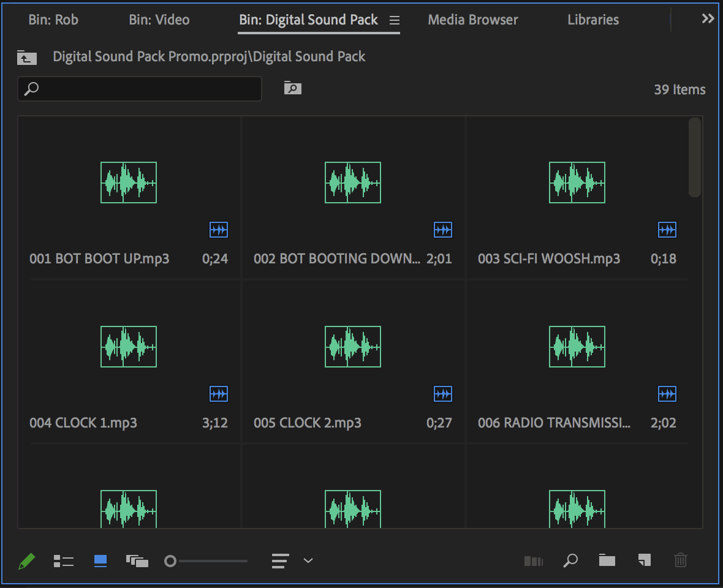Select the 003 SCI-FI WOOSH.mp3 waveform thumbnail
Viewport: 723px width, 588px height.
(577, 183)
